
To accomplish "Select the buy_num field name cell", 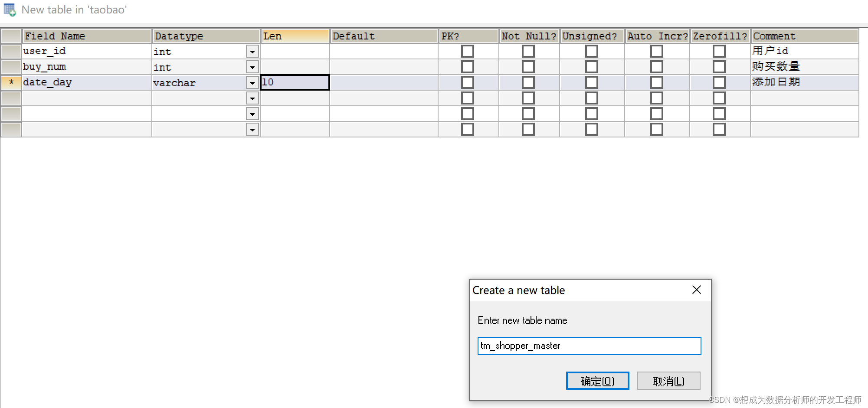I will 87,67.
